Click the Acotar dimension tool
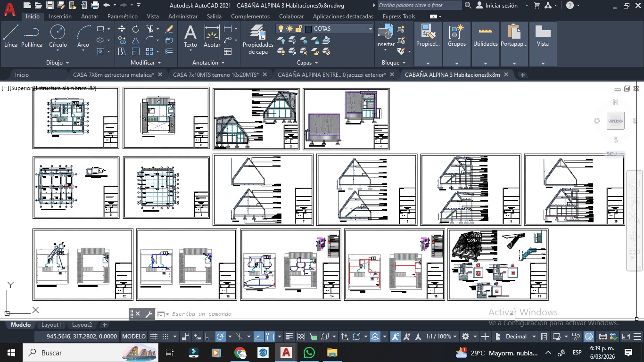 212,36
